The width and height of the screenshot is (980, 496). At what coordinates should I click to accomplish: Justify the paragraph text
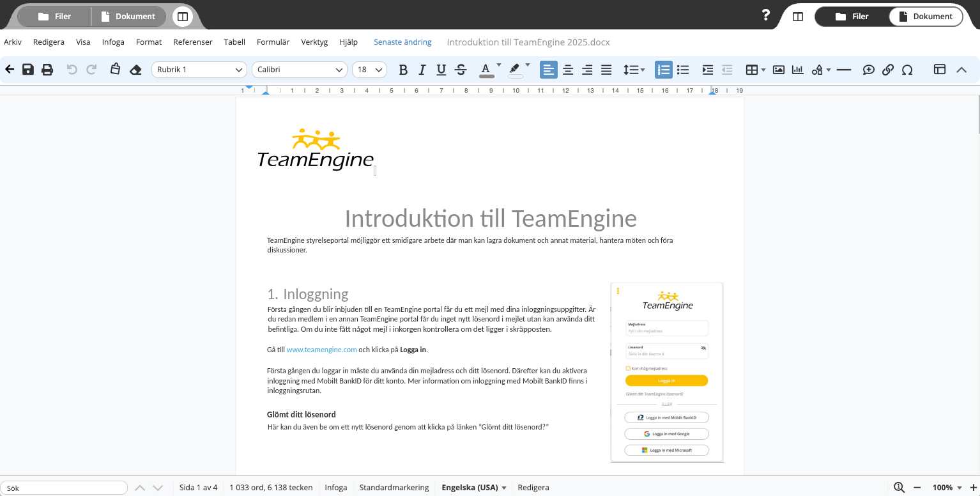tap(606, 70)
